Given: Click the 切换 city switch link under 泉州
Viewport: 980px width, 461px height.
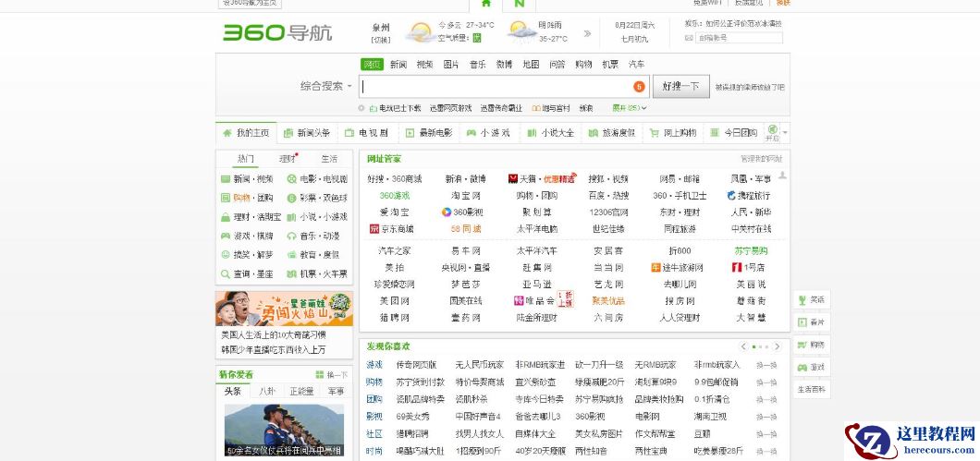Looking at the screenshot, I should 381,40.
